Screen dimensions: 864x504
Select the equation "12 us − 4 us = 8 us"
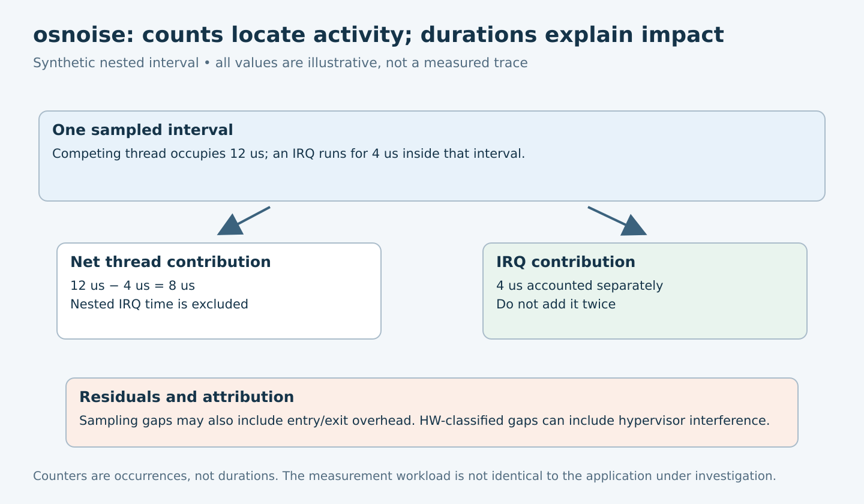pos(133,286)
